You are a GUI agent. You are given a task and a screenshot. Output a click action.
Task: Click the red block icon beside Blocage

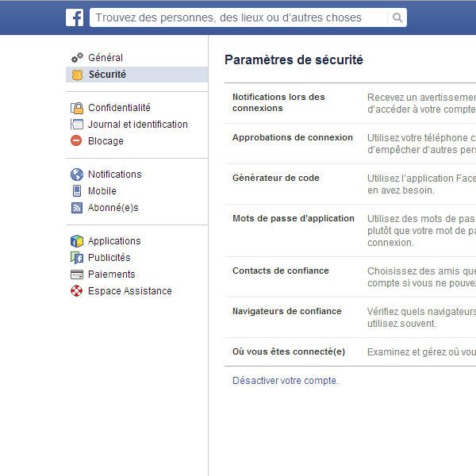(76, 141)
